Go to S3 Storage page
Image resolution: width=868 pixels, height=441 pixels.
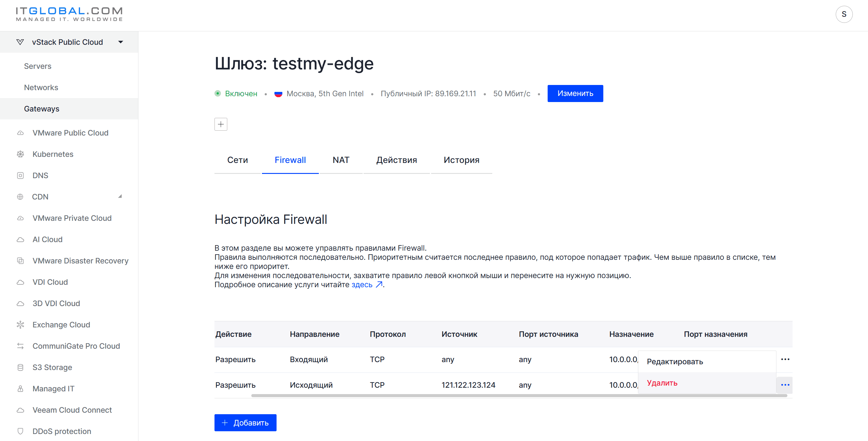[52, 367]
